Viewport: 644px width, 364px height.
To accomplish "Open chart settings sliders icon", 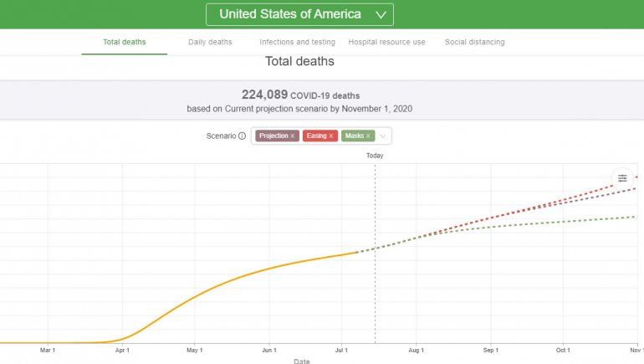I will [622, 178].
